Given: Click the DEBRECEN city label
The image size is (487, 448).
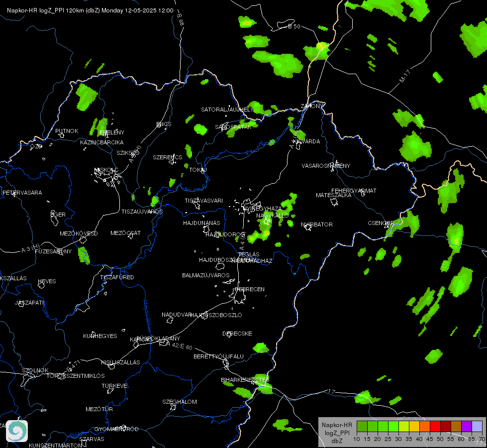Looking at the screenshot, I should pos(250,289).
